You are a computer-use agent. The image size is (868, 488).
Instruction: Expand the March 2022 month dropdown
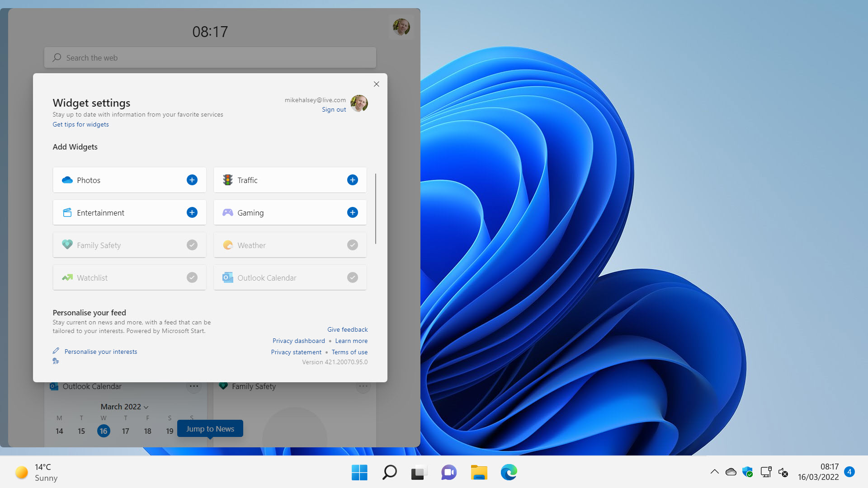124,407
